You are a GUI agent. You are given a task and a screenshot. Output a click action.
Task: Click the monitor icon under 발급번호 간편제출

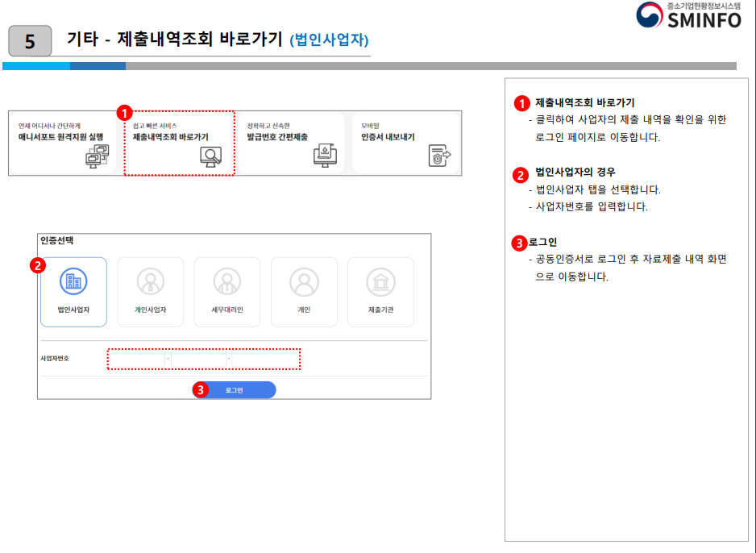click(x=323, y=154)
